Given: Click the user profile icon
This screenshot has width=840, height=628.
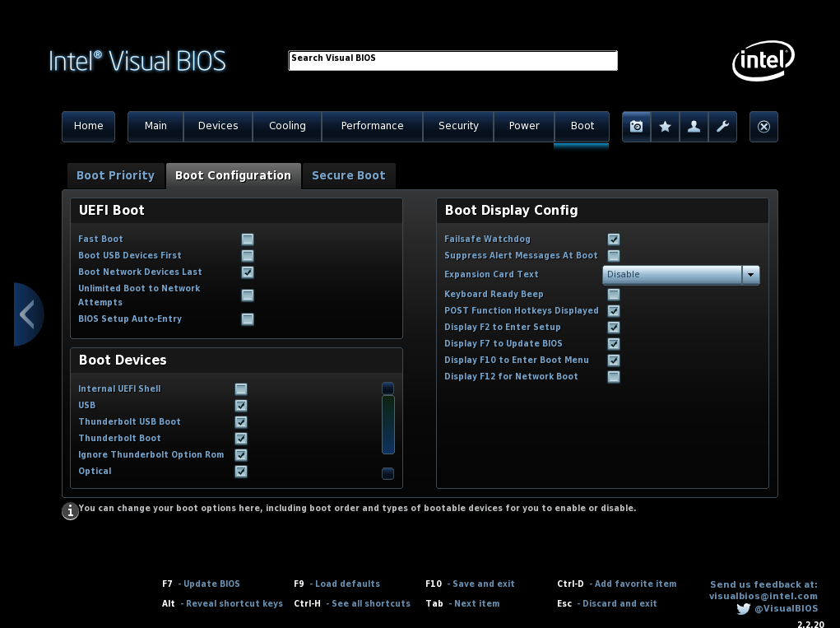Looking at the screenshot, I should point(694,127).
